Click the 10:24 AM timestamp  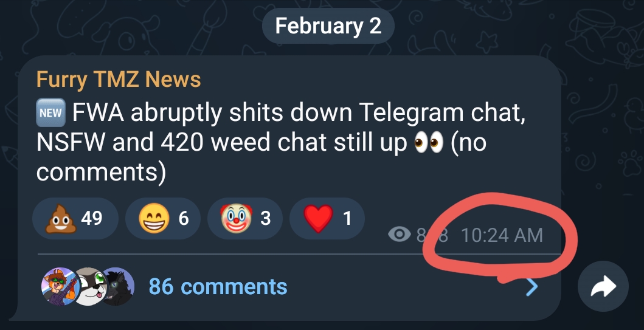click(x=502, y=235)
